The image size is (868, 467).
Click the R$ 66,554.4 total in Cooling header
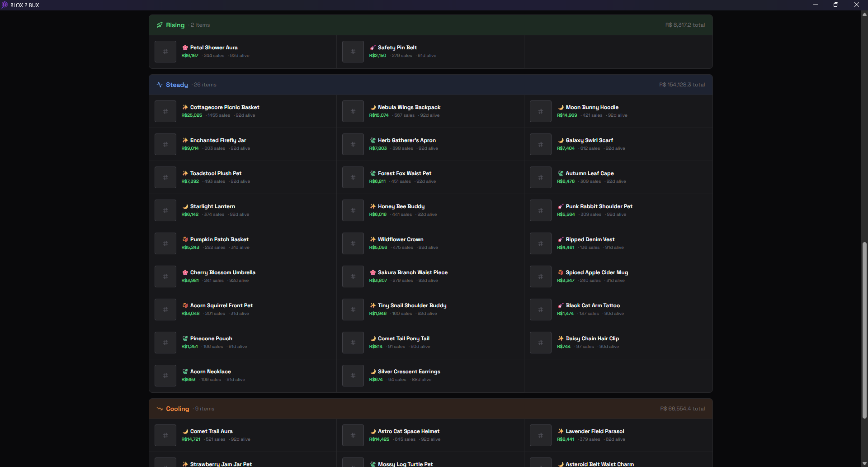point(682,409)
